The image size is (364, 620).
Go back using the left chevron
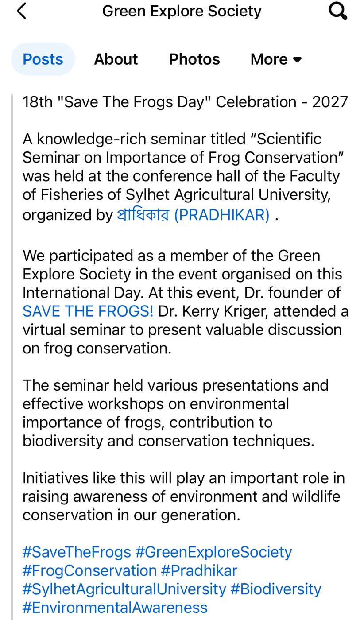pos(21,11)
